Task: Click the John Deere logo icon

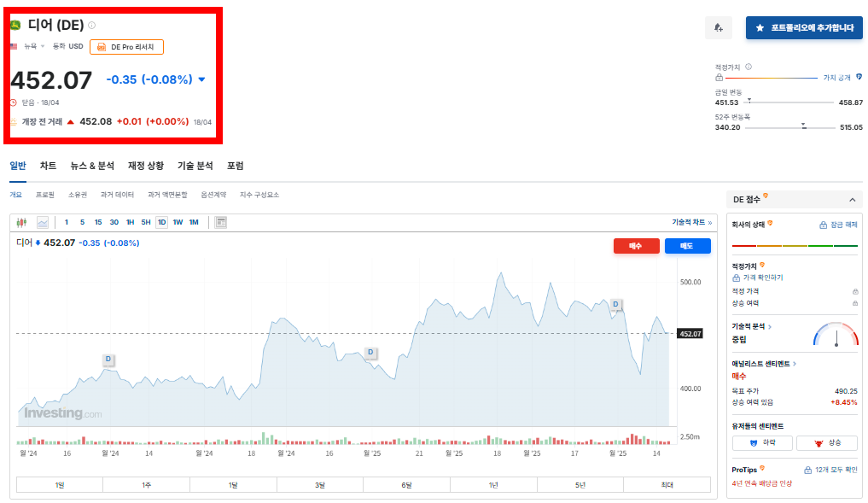Action: pyautogui.click(x=15, y=25)
